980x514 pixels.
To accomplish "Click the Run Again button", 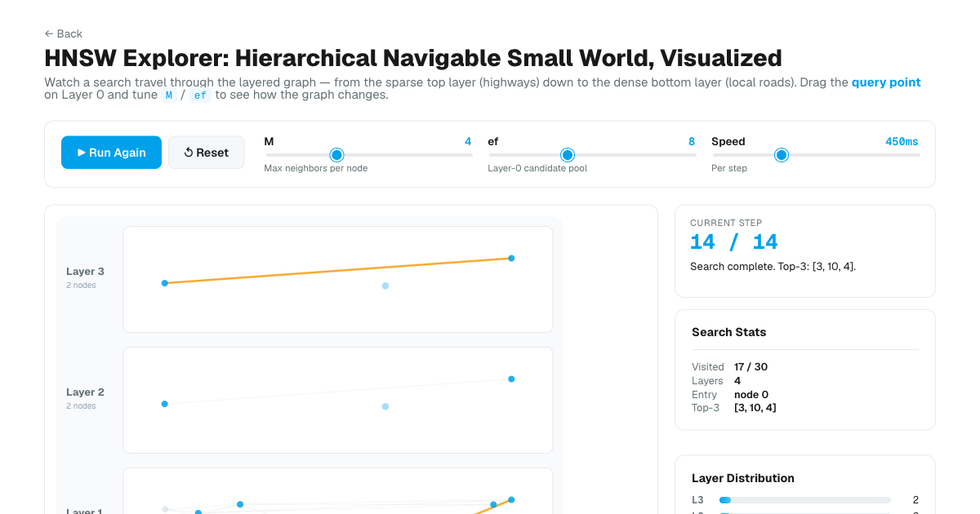I will pos(111,153).
